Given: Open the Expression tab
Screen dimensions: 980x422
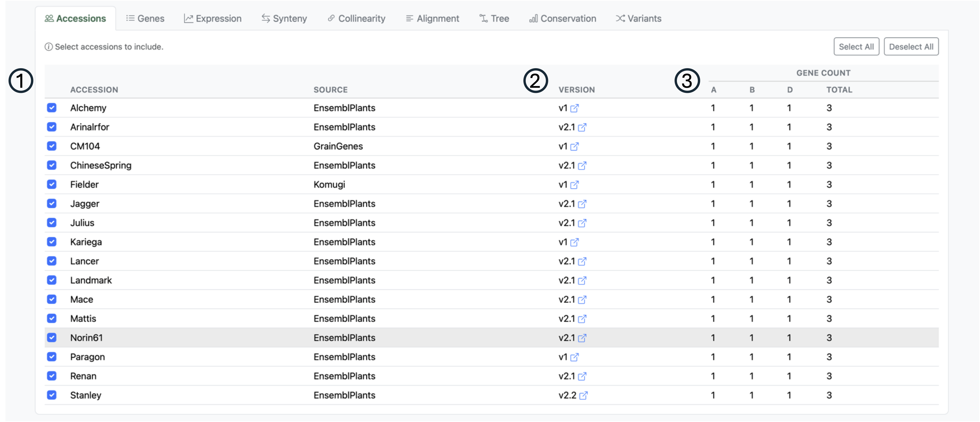Looking at the screenshot, I should click(213, 18).
